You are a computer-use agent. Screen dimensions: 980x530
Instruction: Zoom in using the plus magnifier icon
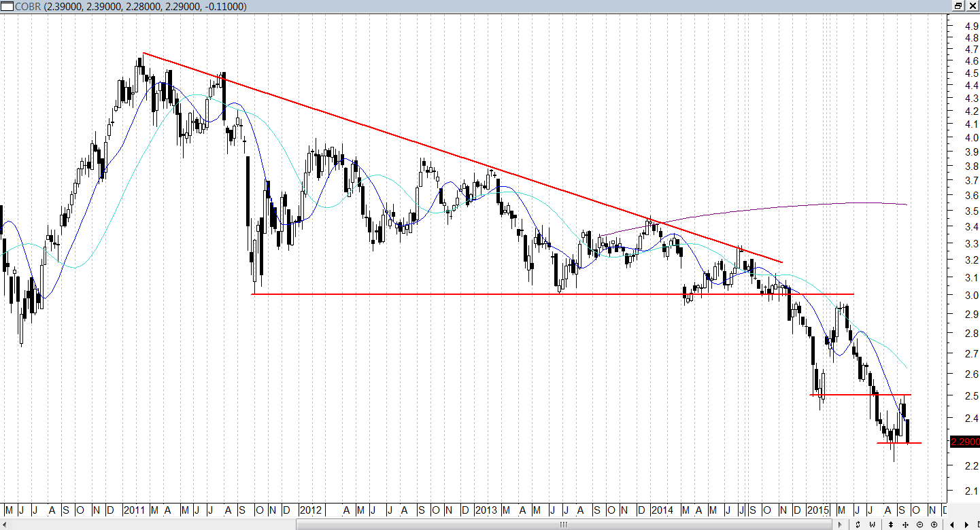(934, 525)
